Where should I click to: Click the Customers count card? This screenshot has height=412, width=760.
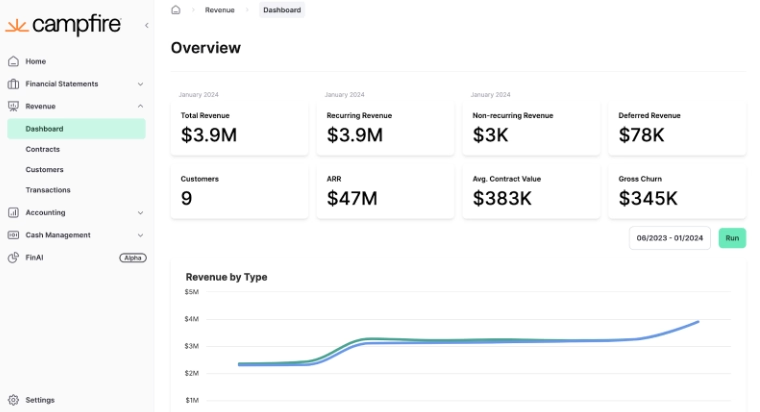point(239,191)
